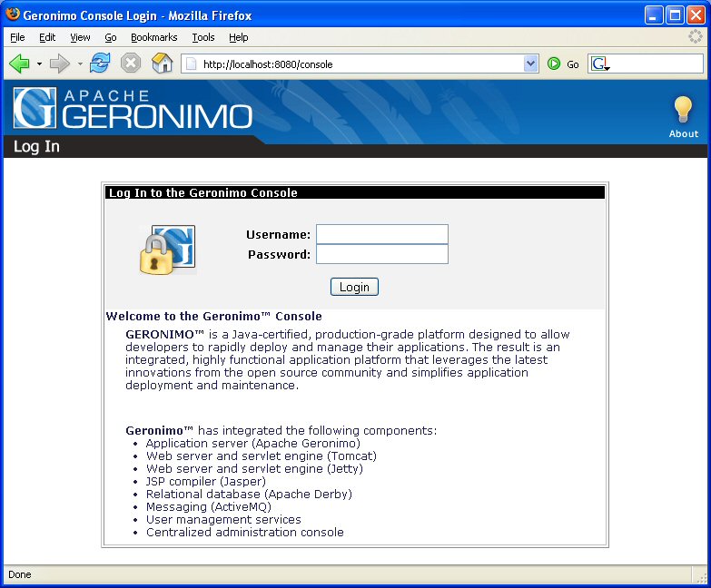Click the padlock Geronimo icon
Image resolution: width=711 pixels, height=588 pixels.
168,250
